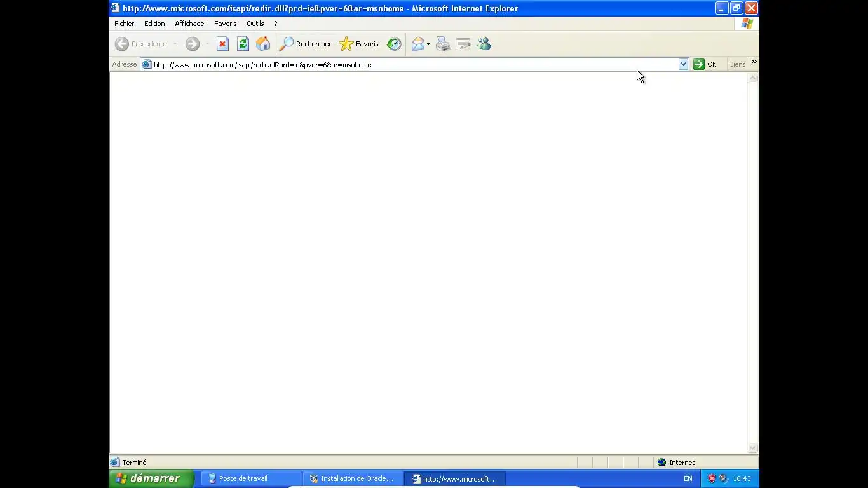Click the démarrer Start button

(x=151, y=478)
